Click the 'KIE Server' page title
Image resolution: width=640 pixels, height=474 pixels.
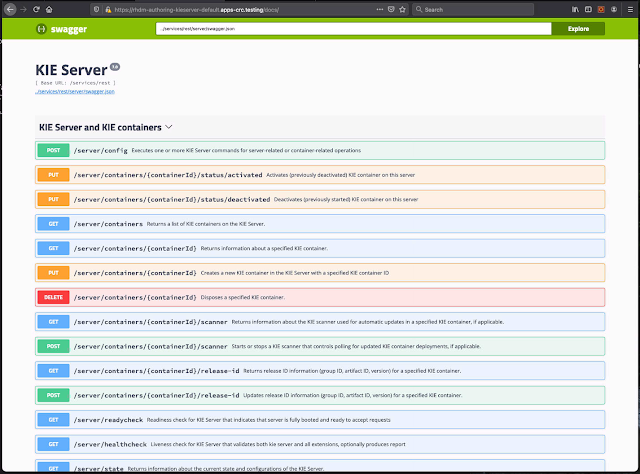click(71, 70)
